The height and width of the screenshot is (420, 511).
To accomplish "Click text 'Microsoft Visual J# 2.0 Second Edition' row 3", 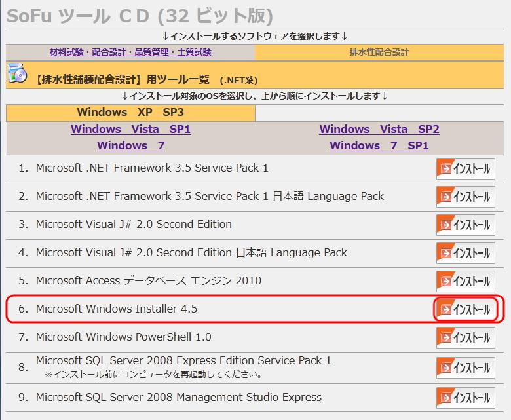I will [134, 224].
